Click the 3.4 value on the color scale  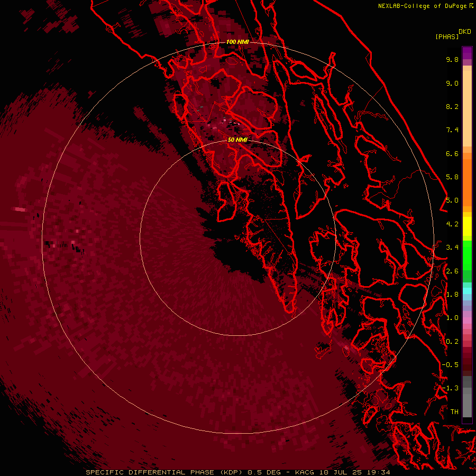tap(452, 248)
